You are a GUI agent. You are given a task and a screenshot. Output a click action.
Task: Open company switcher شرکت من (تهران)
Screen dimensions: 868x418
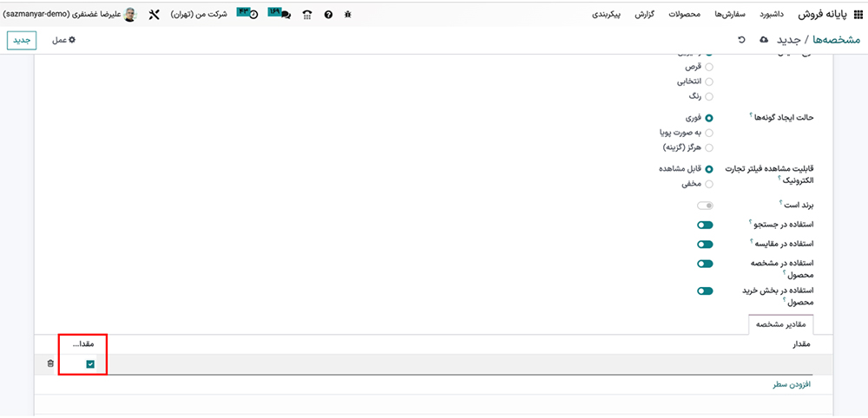(x=200, y=15)
